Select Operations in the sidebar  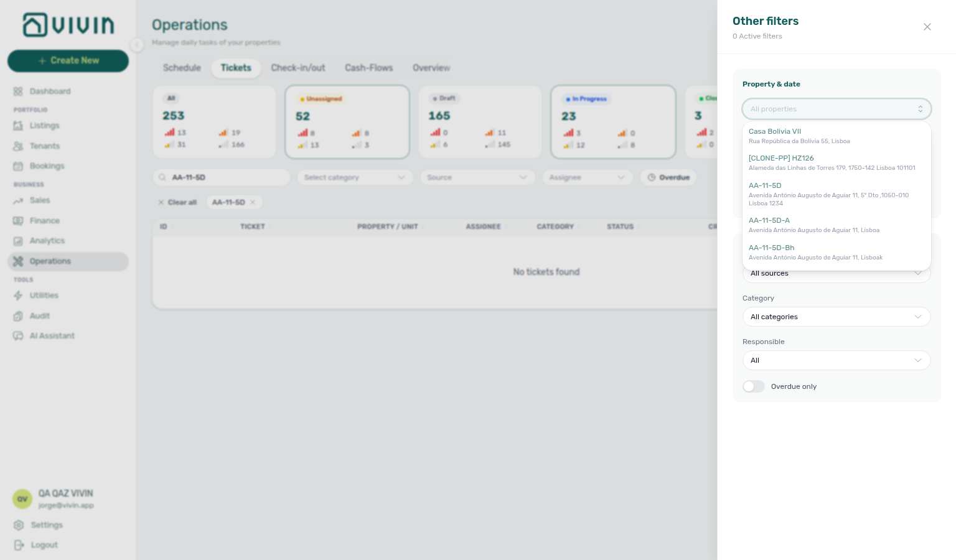tap(68, 261)
